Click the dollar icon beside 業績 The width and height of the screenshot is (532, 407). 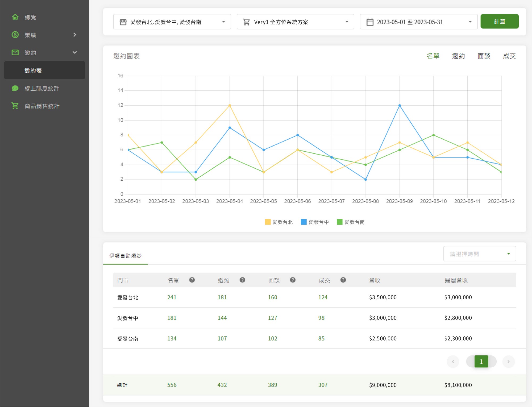tap(15, 35)
